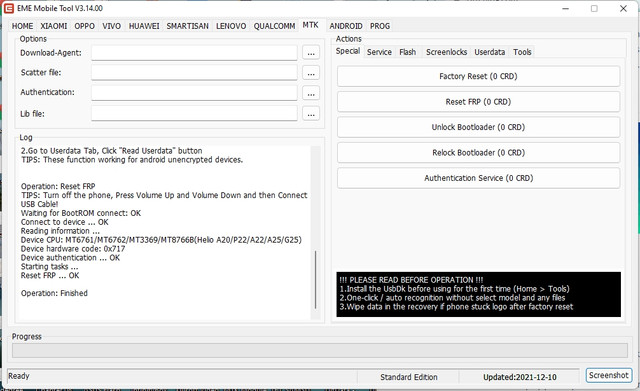640x391 pixels.
Task: Run Reset FRP (0 CRD)
Action: coord(478,102)
